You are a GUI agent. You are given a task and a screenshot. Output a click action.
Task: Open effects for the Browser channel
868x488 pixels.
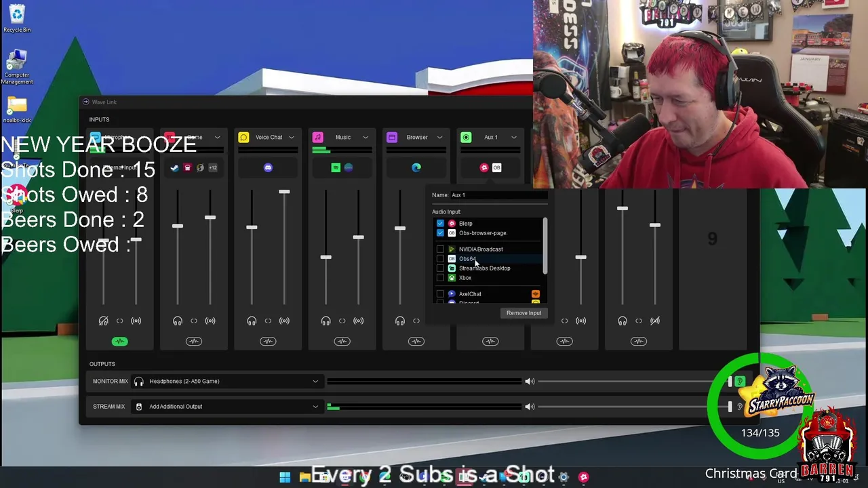click(x=416, y=342)
